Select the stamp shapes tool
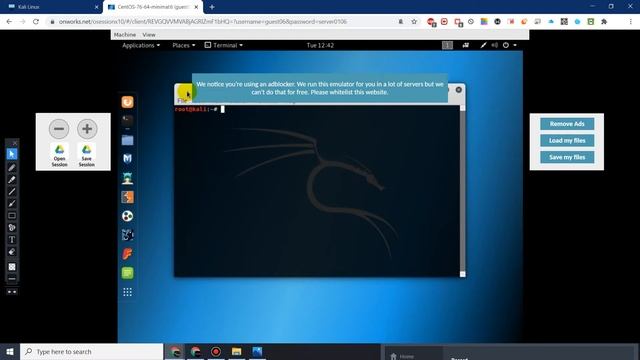This screenshot has width=640, height=360. tap(12, 227)
